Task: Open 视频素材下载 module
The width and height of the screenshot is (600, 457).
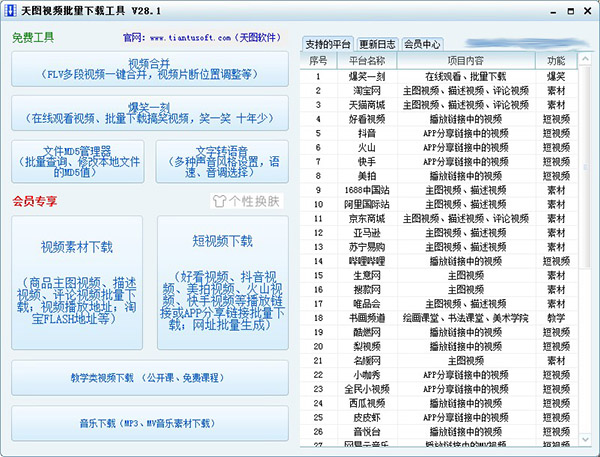Action: click(x=77, y=282)
